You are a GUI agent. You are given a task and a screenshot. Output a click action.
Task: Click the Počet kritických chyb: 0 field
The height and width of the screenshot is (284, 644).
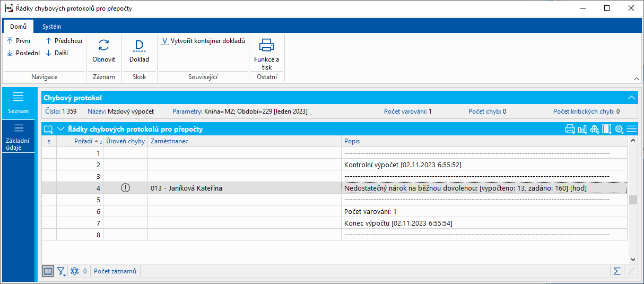(x=586, y=111)
